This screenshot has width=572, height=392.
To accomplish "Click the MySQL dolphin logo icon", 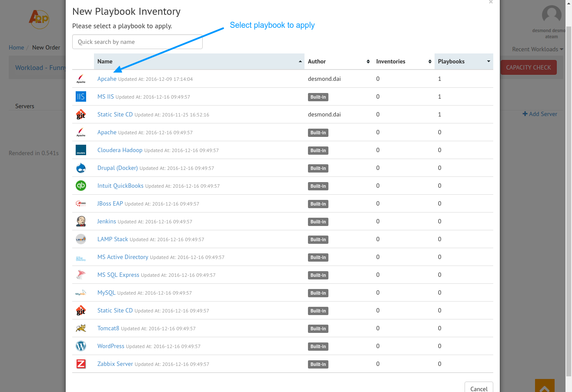I will point(81,292).
